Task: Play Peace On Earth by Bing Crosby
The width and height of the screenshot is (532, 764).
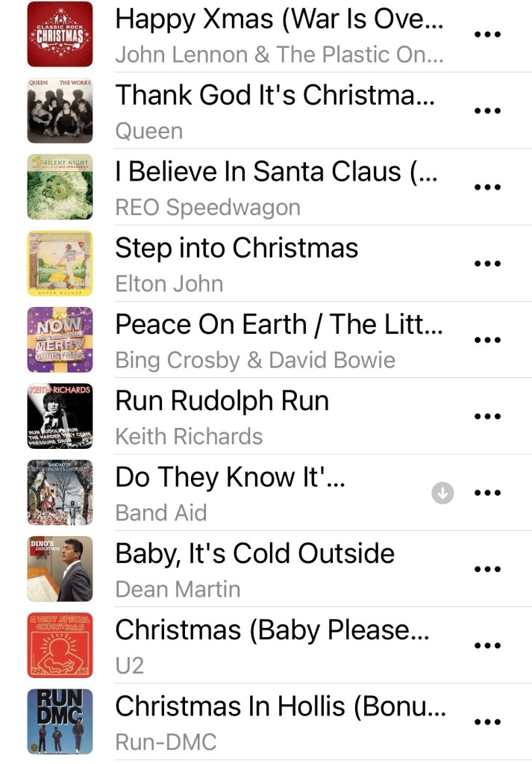Action: click(278, 325)
